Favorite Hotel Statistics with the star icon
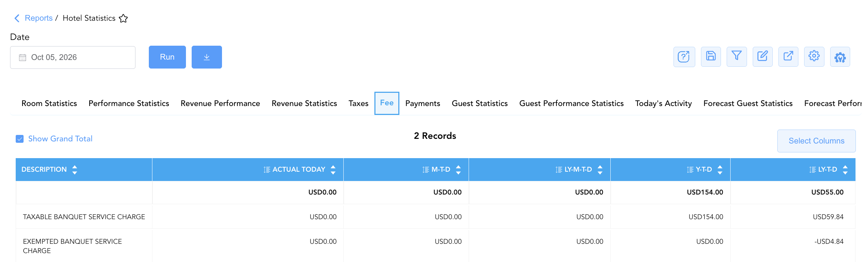Screen dimensions: 868x262 coord(123,18)
